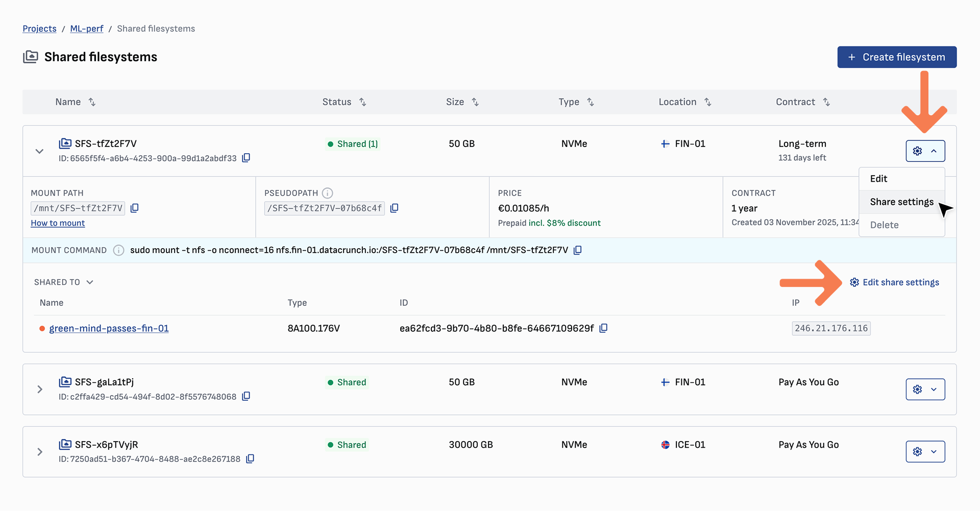Sort the table by Name column
The height and width of the screenshot is (511, 980).
[x=92, y=102]
